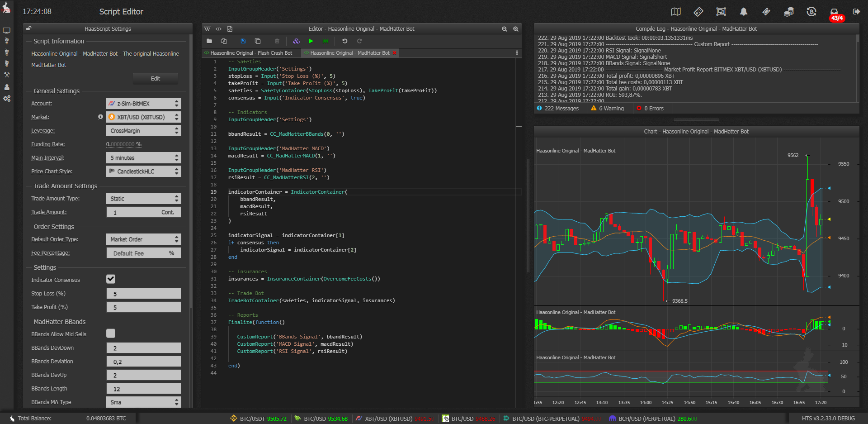Click the W icon in editor header
868x424 pixels.
pos(208,29)
